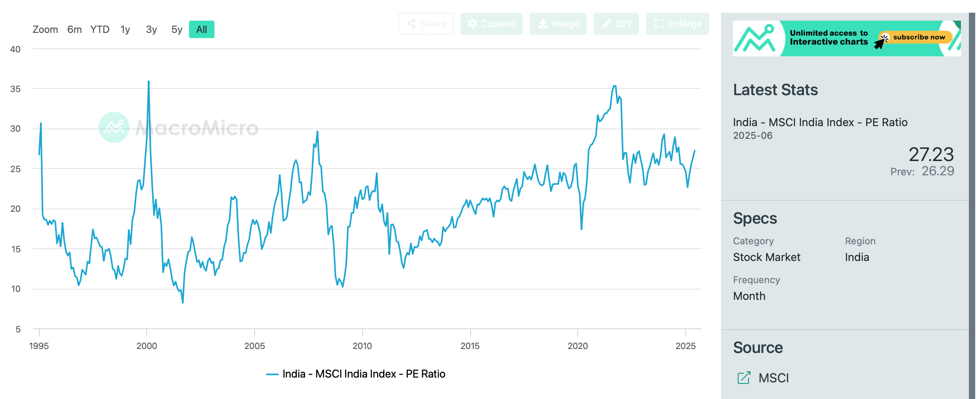Click the active All range button
The height and width of the screenshot is (399, 980).
tap(201, 29)
